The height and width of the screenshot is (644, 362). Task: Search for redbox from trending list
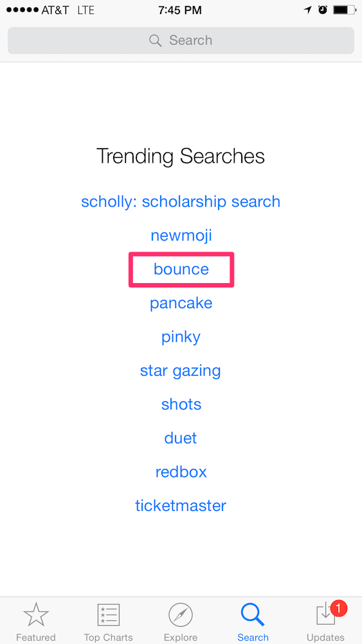tap(181, 472)
